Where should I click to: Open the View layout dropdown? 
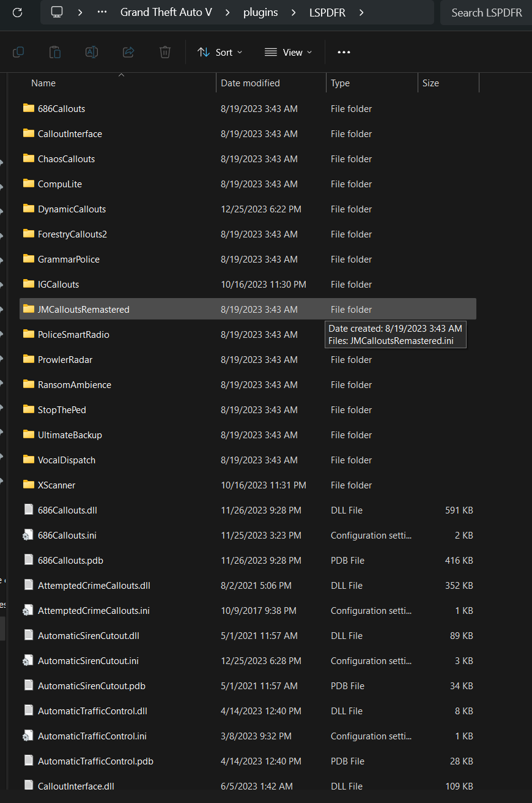[288, 52]
